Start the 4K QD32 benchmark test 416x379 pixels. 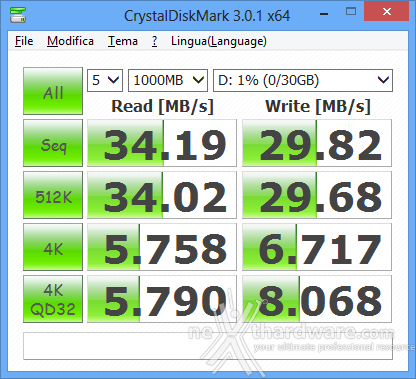53,299
